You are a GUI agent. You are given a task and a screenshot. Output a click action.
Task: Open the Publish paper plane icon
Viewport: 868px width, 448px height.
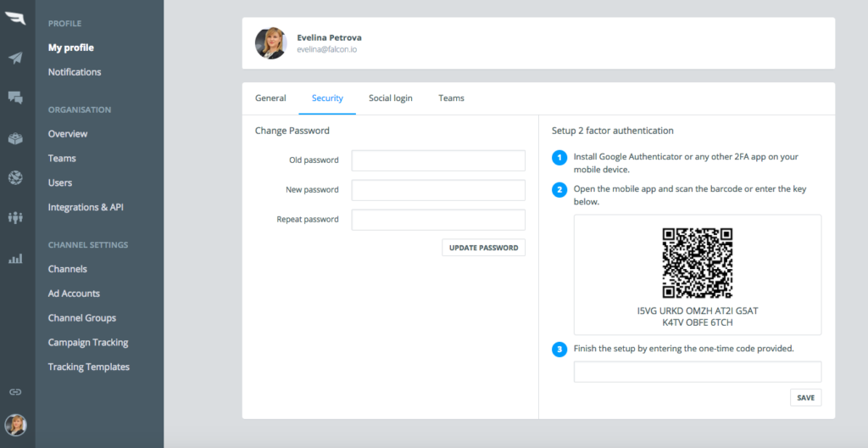[x=15, y=58]
